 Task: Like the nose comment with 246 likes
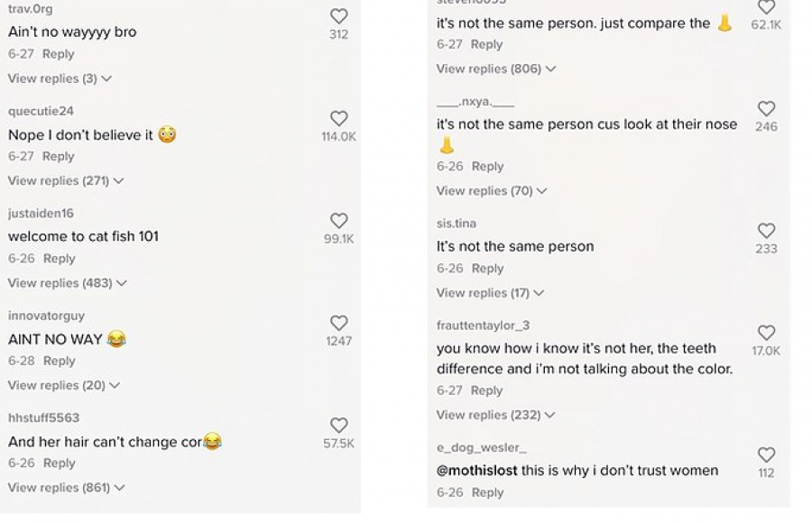(x=766, y=109)
